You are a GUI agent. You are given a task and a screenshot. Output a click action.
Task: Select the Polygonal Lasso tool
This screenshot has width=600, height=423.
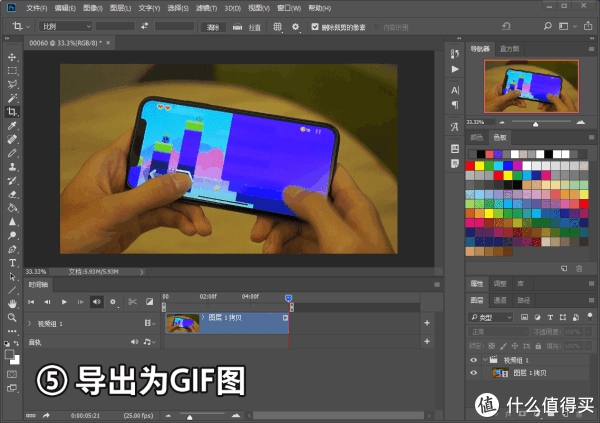click(12, 85)
